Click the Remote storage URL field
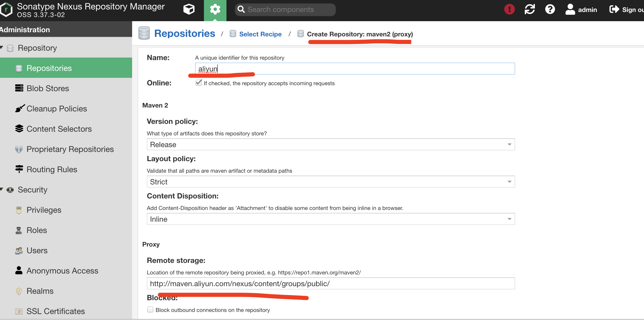The image size is (644, 320). [x=331, y=283]
